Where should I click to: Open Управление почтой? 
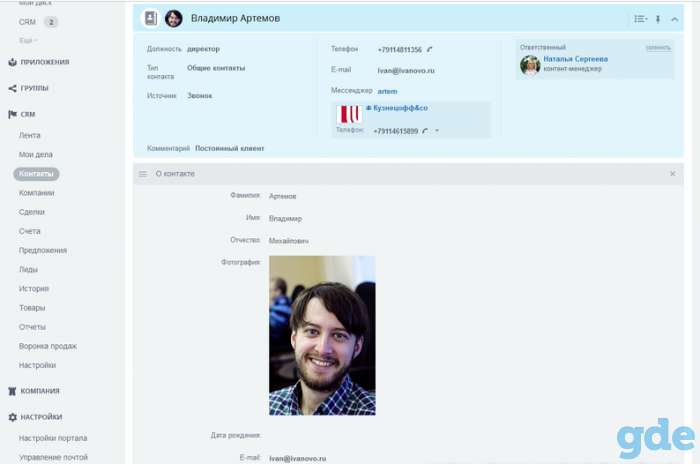53,457
